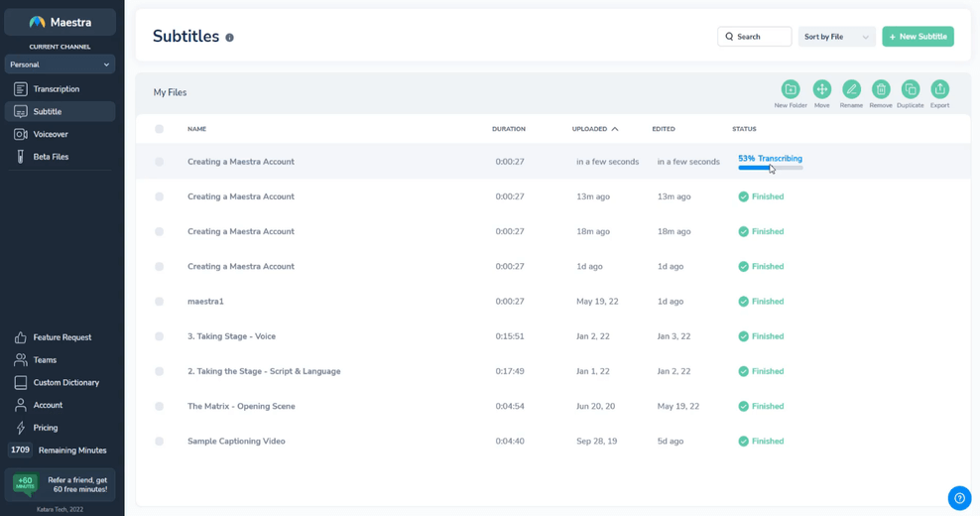
Task: Select checkbox for file uploaded 18m ago
Action: coord(160,232)
